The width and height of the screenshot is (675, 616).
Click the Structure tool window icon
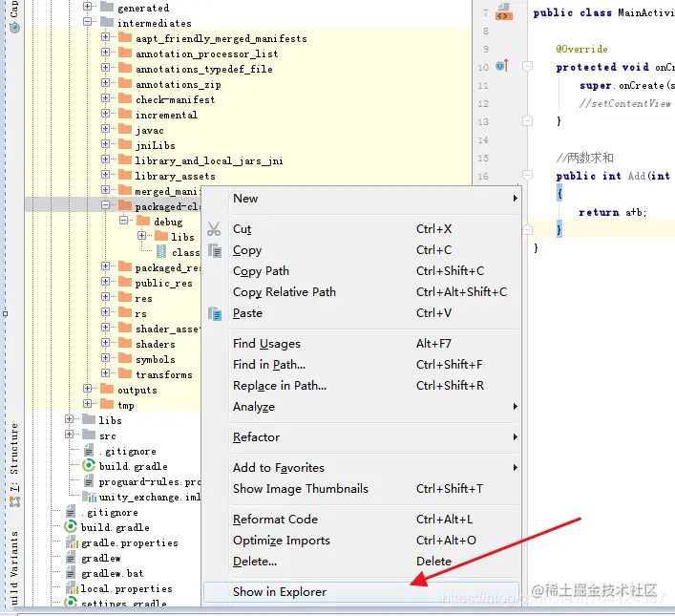pos(14,500)
